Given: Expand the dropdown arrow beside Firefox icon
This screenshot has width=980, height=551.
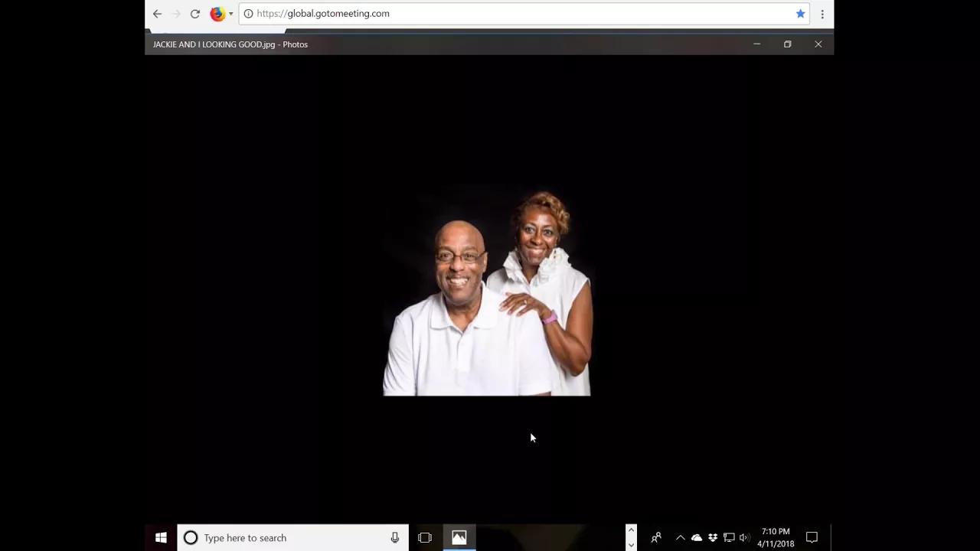Looking at the screenshot, I should click(x=230, y=14).
